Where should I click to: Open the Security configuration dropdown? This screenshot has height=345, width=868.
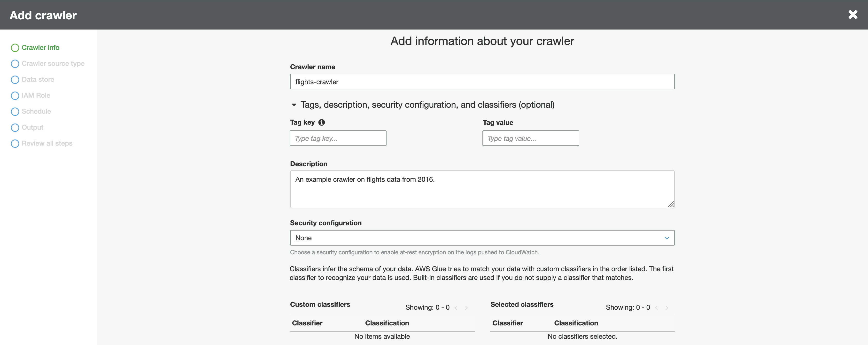[x=482, y=238]
